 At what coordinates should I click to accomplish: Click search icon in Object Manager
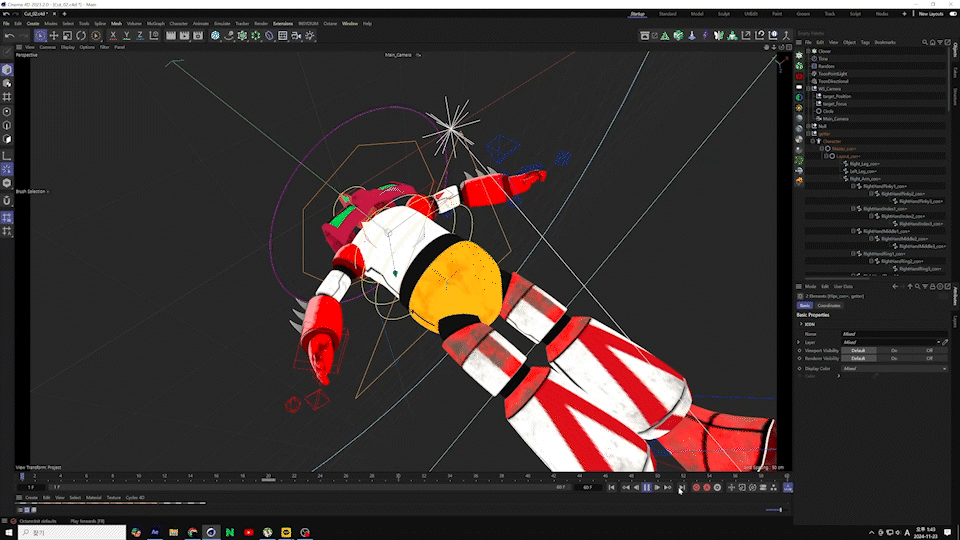(924, 42)
